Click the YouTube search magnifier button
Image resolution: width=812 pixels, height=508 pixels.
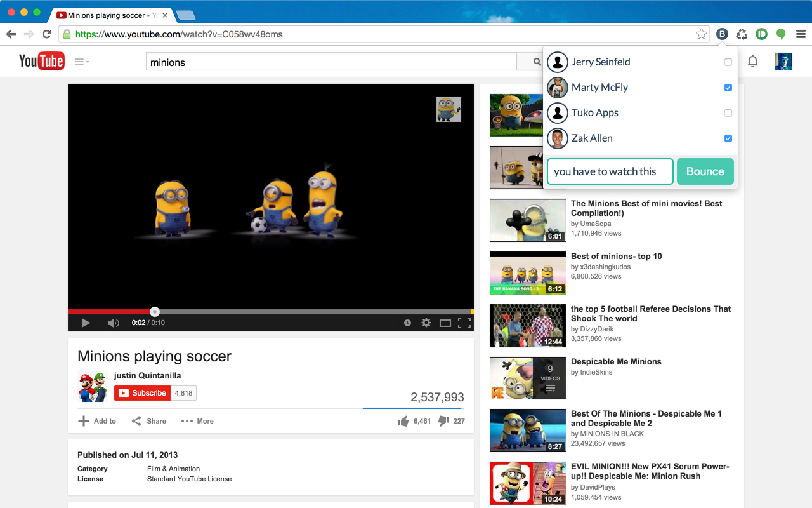[x=537, y=62]
